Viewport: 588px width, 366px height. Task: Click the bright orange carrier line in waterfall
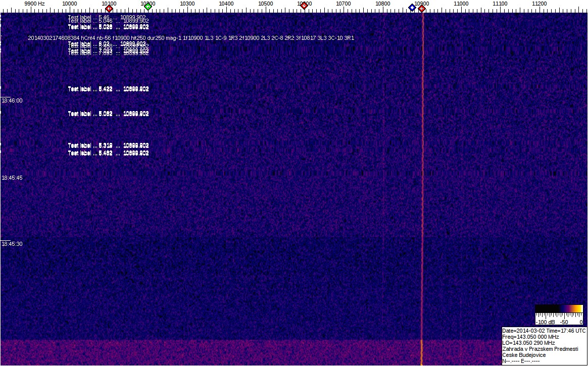(x=422, y=202)
